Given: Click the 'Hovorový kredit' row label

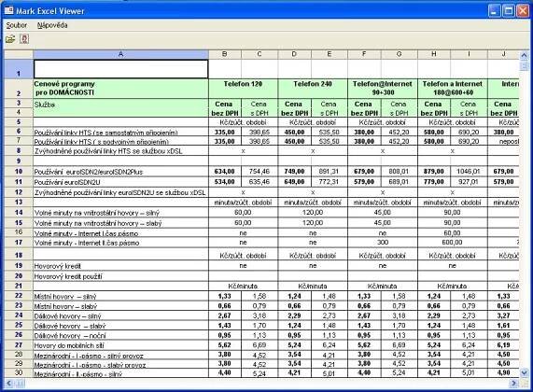Looking at the screenshot, I should coord(57,266).
